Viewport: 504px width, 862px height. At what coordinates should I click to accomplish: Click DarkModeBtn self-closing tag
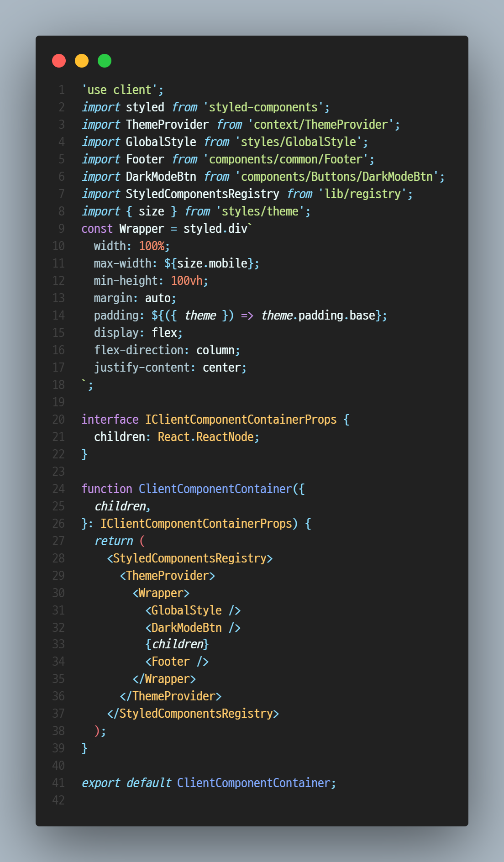click(x=193, y=628)
